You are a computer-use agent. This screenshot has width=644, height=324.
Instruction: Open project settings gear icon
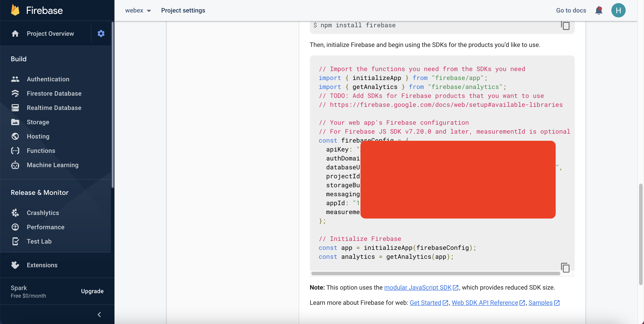click(x=101, y=34)
